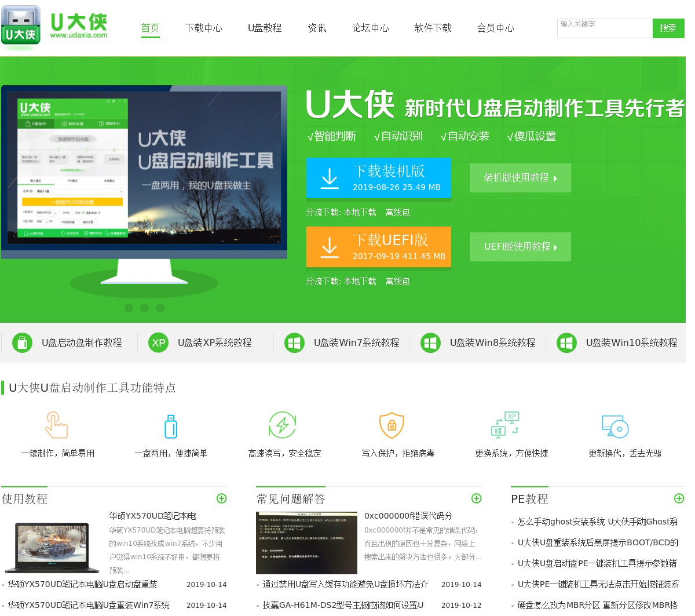Select the second banner carousel dot
Viewport: 695px width, 616px height.
coord(144,308)
